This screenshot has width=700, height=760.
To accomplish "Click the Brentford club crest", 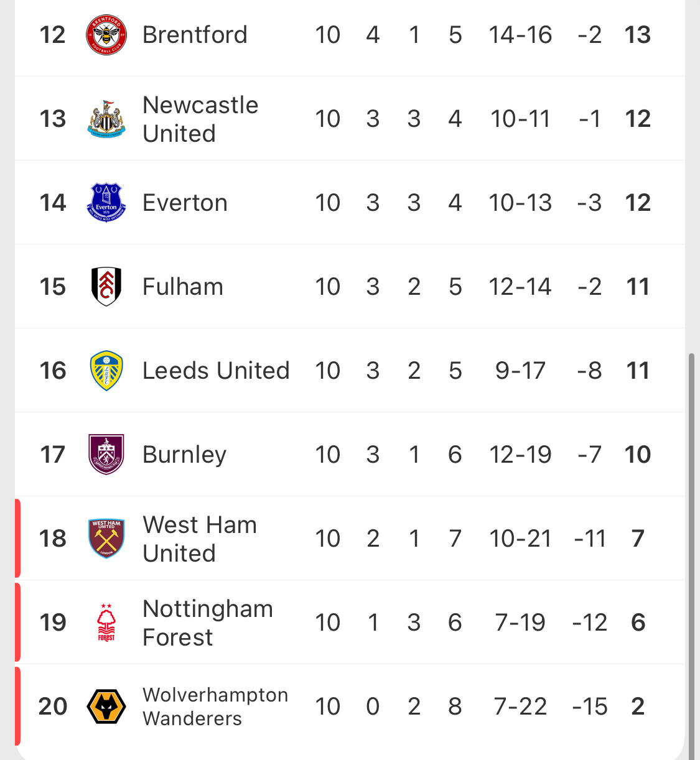I will 106,35.
